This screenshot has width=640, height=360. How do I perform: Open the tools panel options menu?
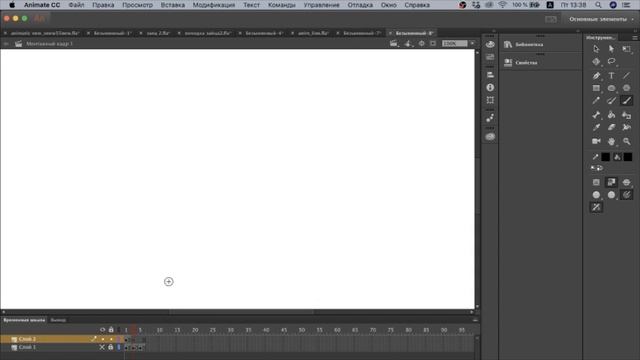pos(635,38)
